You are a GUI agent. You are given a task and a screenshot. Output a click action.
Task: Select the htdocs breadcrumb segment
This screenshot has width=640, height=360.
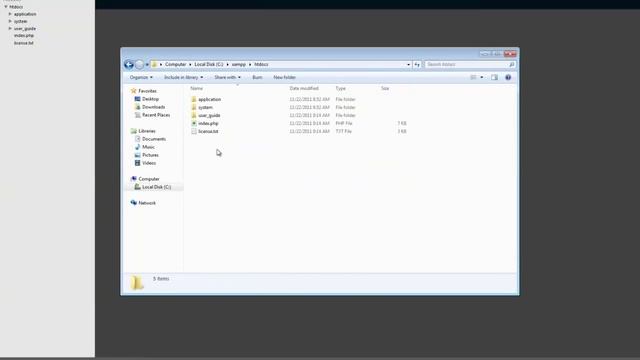[x=261, y=64]
